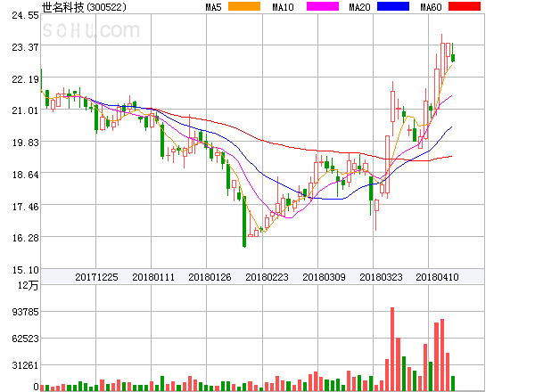Click the orange MA5 legend swatch
Image resolution: width=535 pixels, height=392 pixels.
coord(244,6)
